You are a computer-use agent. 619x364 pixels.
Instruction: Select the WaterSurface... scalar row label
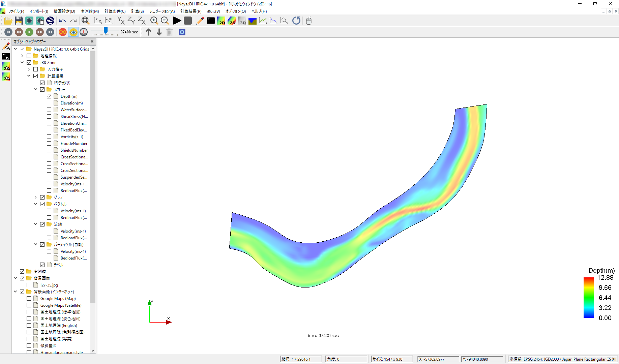[x=74, y=110]
